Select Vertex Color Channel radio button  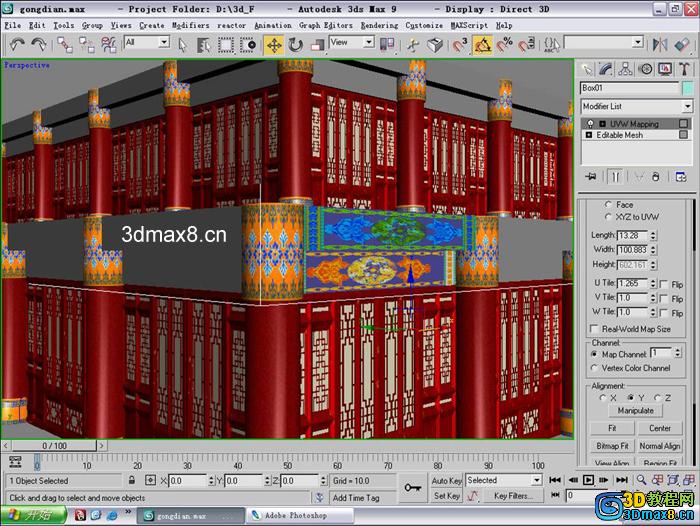(x=594, y=368)
